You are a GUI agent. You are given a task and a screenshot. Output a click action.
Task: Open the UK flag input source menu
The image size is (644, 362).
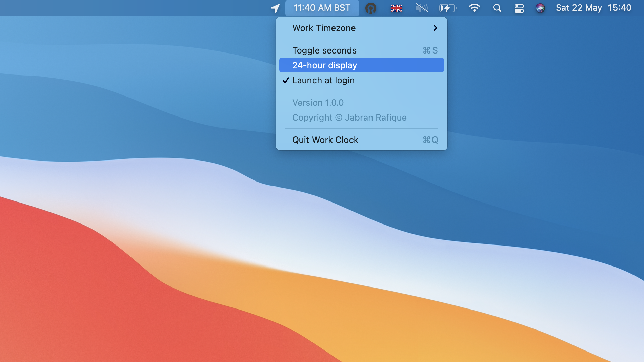pyautogui.click(x=396, y=8)
